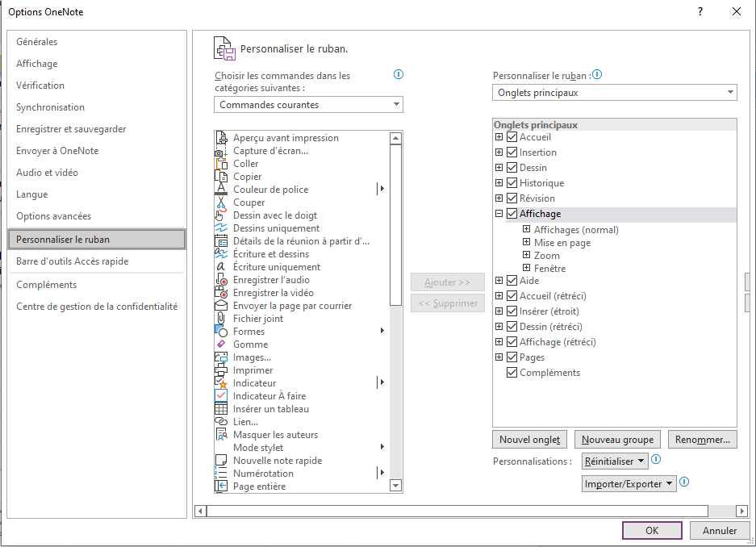This screenshot has width=756, height=547.
Task: Click the Capture d'écran camera icon
Action: [221, 151]
